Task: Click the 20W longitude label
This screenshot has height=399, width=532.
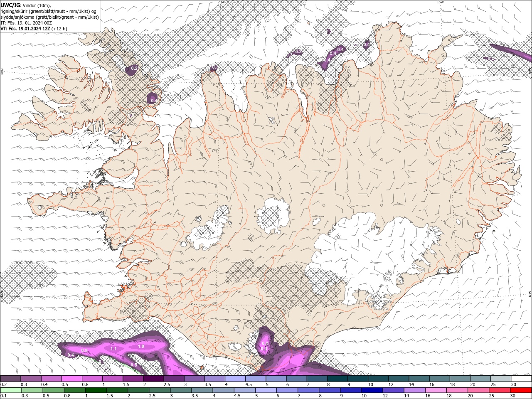Action: click(222, 2)
